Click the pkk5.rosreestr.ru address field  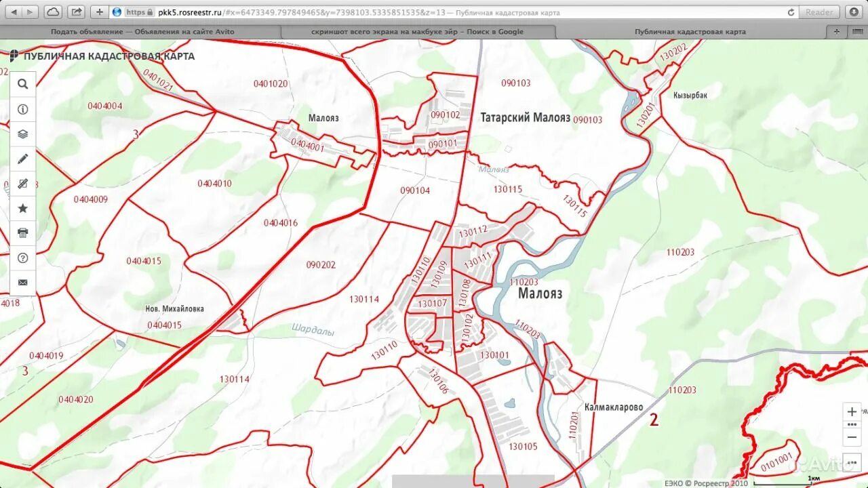point(453,12)
